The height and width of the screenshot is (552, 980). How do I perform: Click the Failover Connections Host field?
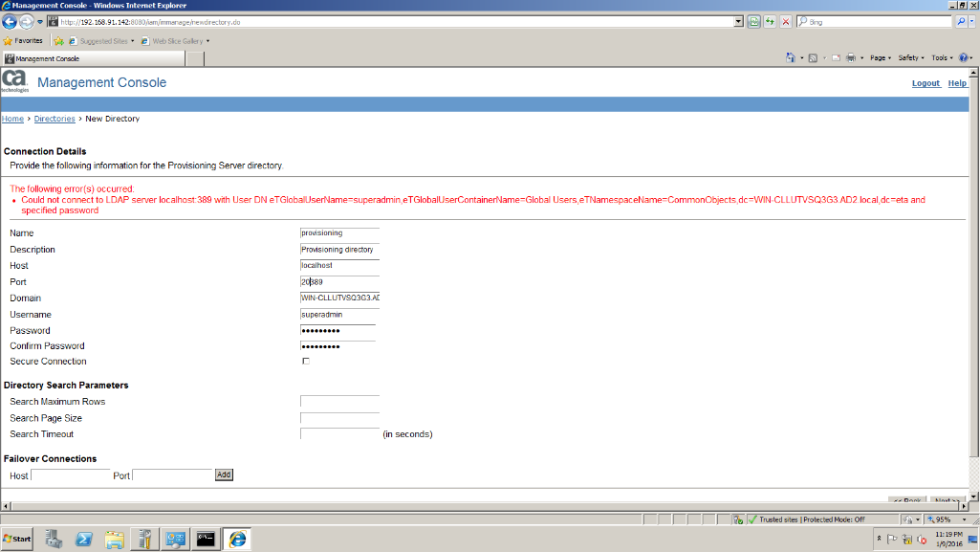coord(71,475)
